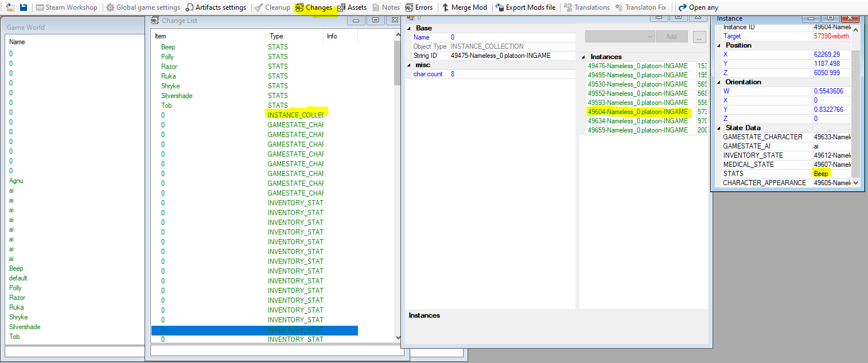Select Beep STATS row in Change List
The width and height of the screenshot is (868, 363).
tap(255, 47)
